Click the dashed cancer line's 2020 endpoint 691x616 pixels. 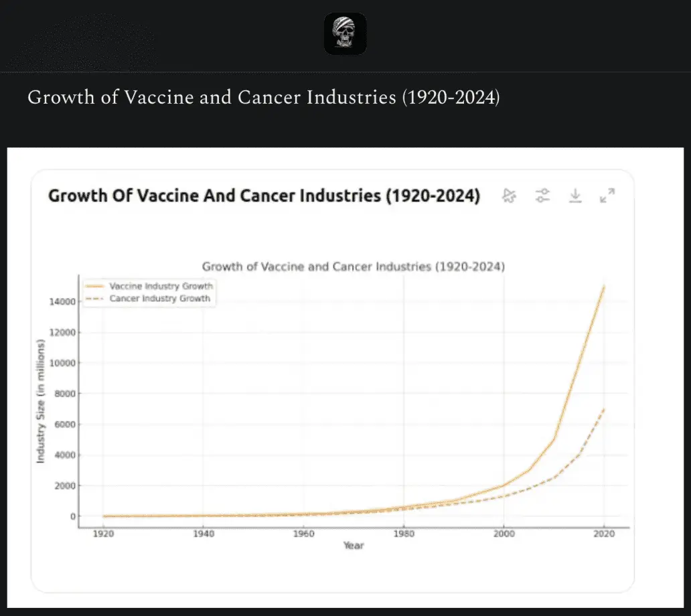point(604,409)
